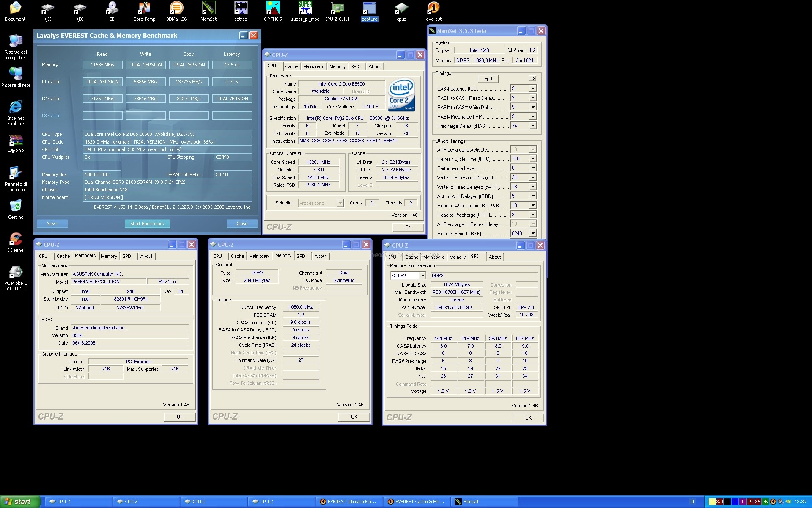
Task: Open Read to Precharge (tRTP) dropdown
Action: (x=533, y=215)
